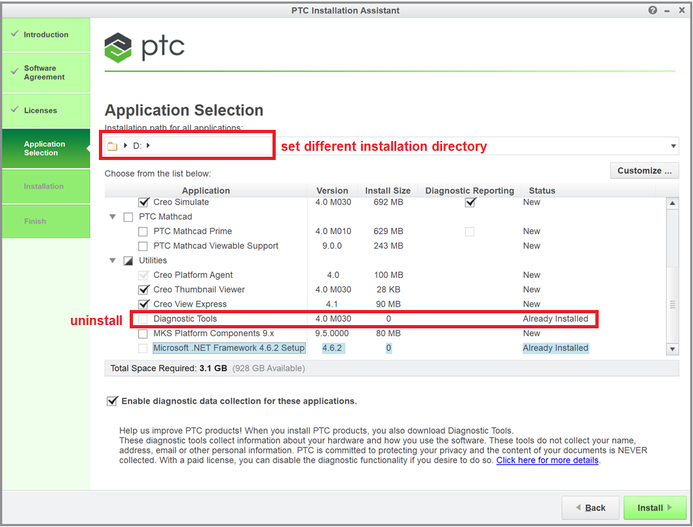The width and height of the screenshot is (693, 527).
Task: Click the help question mark icon
Action: pyautogui.click(x=652, y=10)
